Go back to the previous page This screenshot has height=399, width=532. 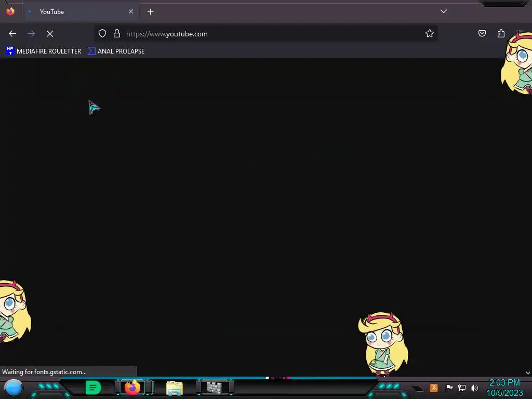pos(12,34)
